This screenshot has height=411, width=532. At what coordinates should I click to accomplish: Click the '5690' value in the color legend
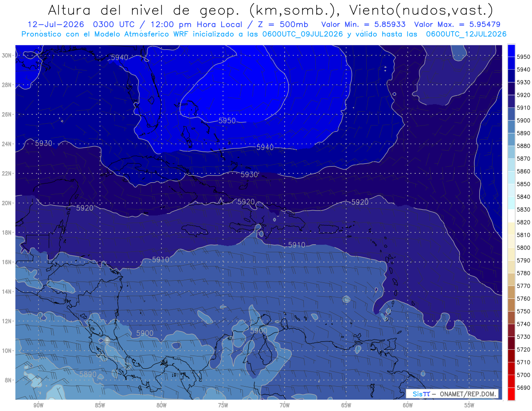(523, 388)
